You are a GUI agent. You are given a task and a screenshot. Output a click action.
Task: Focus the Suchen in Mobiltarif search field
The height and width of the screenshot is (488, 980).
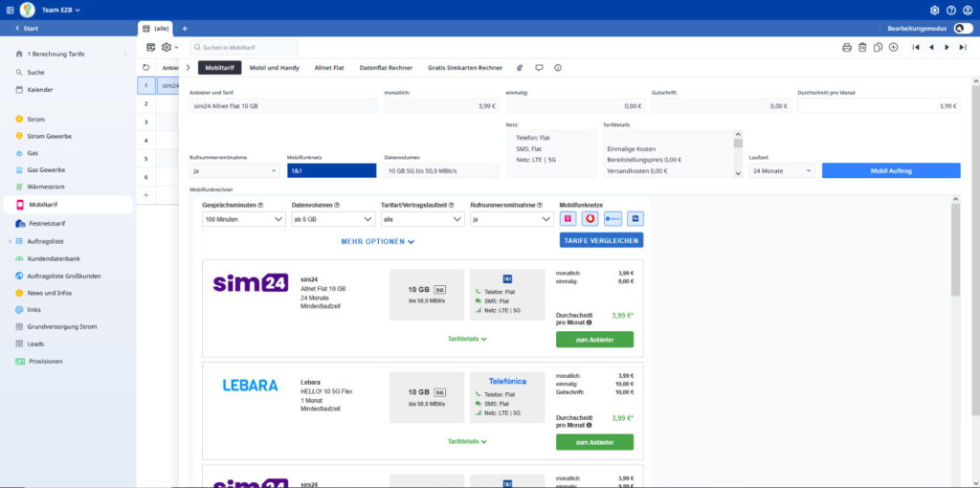coord(244,48)
